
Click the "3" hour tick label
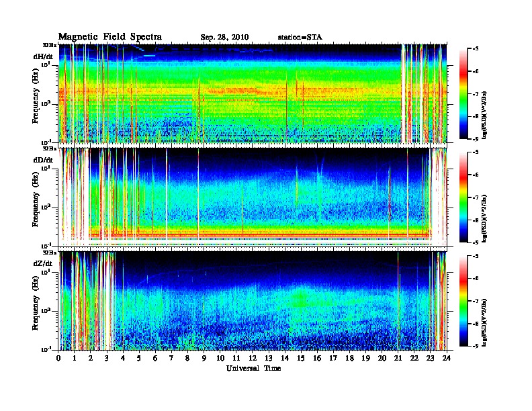(x=107, y=358)
